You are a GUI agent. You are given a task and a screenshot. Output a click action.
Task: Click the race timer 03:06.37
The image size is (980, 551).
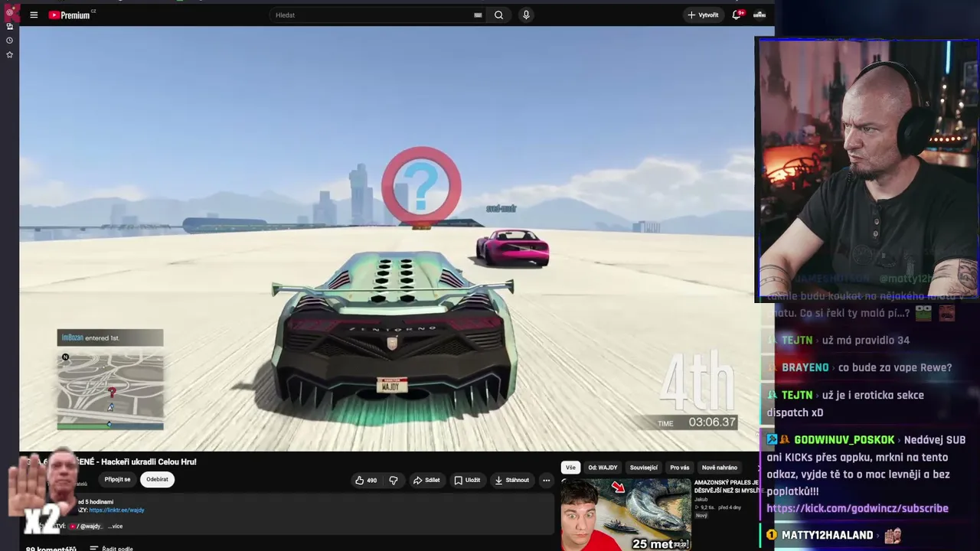point(712,422)
